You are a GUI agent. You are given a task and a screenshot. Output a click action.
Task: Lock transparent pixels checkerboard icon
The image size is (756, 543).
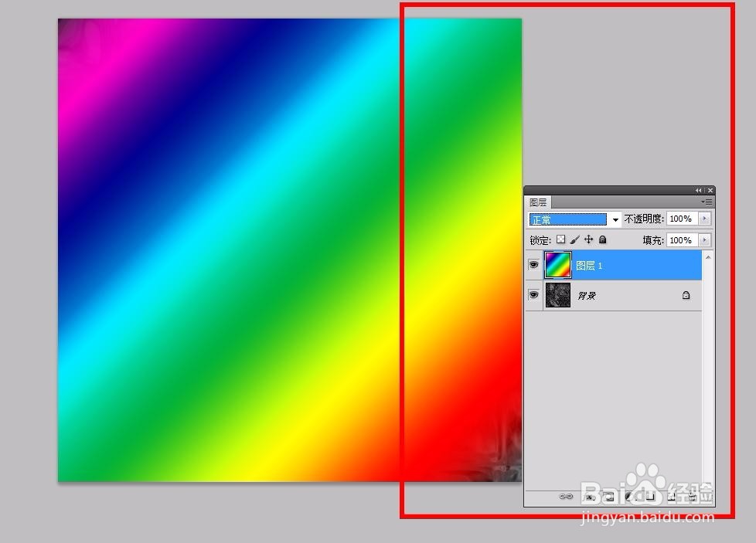(560, 239)
